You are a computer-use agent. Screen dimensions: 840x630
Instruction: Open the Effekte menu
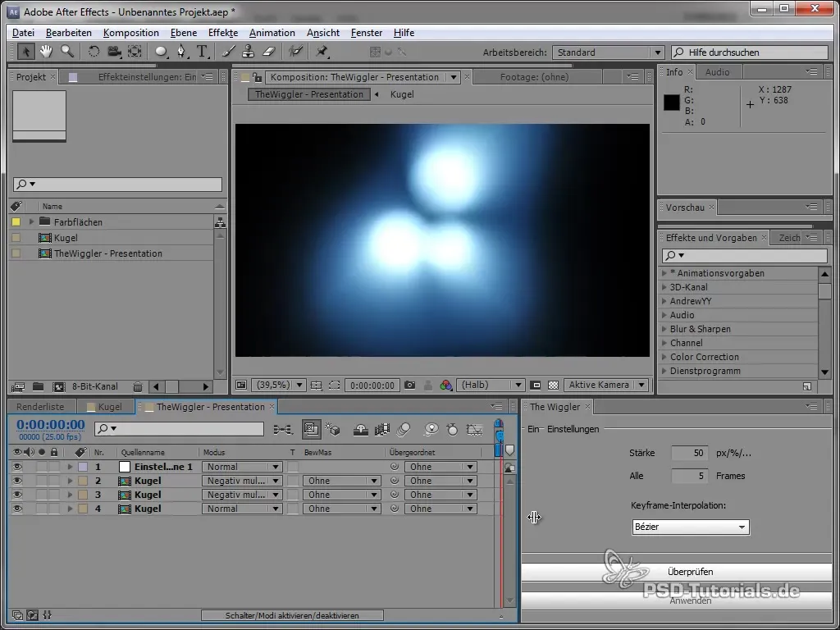(x=223, y=33)
